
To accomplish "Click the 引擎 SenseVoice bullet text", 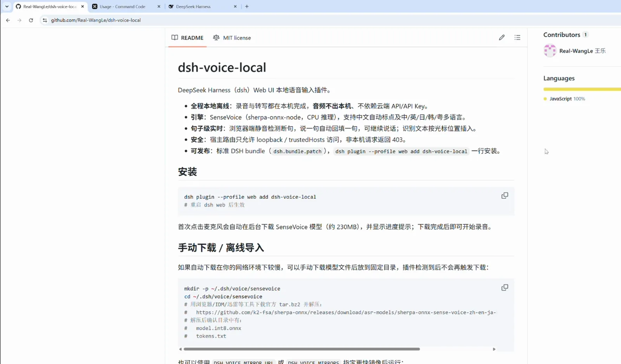I will point(329,117).
